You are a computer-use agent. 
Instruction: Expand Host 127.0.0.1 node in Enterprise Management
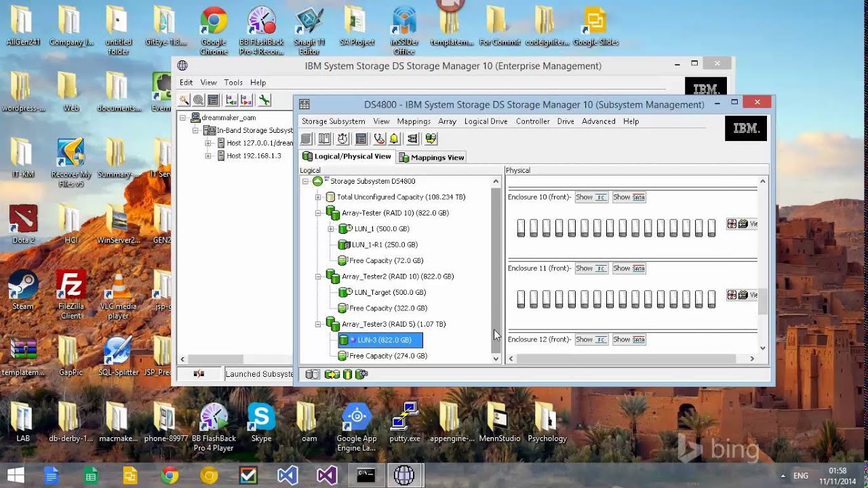point(208,143)
